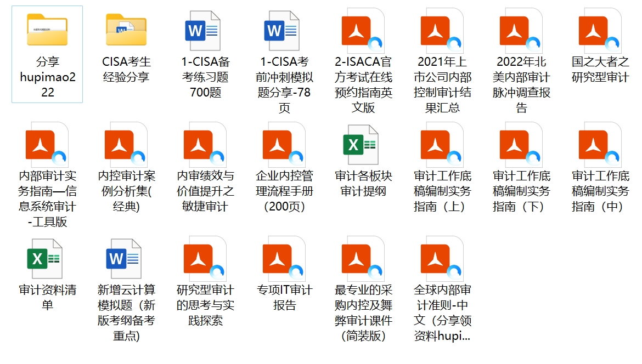Click the file name 2021年上市公司内部控制审计结果汇总
Viewport: 642px width, 364px height.
click(443, 84)
